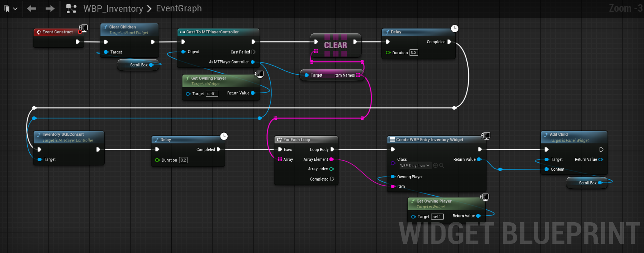Screen dimensions: 644x253
Task: Select the CLEAR array node
Action: pyautogui.click(x=335, y=45)
